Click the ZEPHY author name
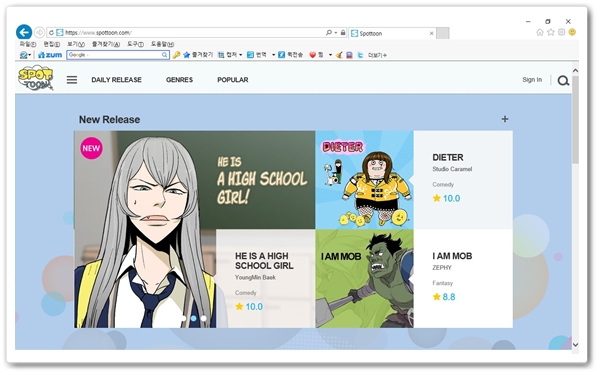Image resolution: width=600 pixels, height=375 pixels. click(442, 268)
